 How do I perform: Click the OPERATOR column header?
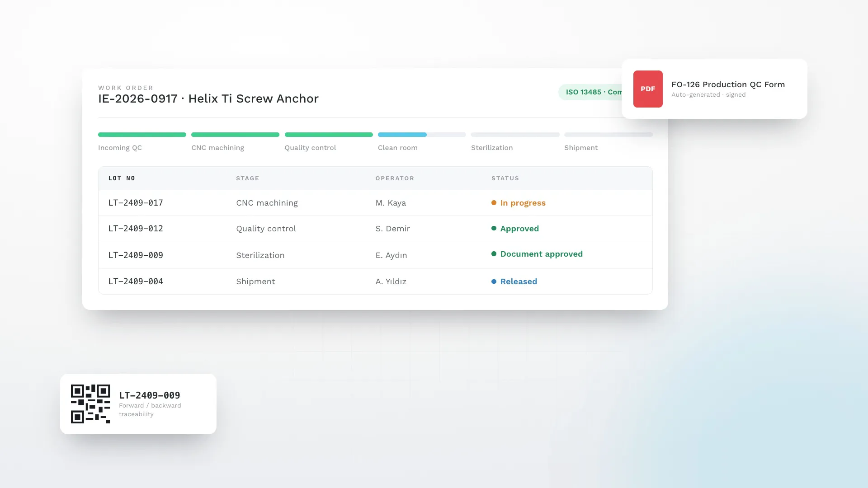(395, 178)
